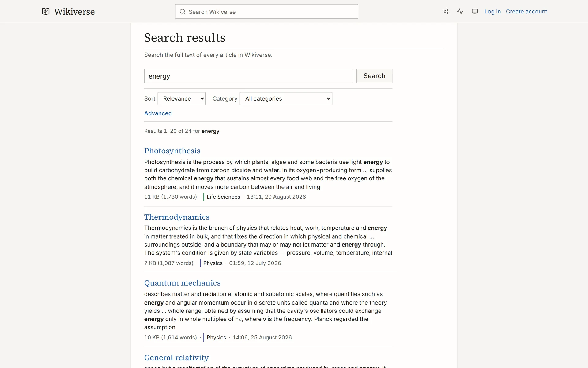This screenshot has height=368, width=588.
Task: Click the query field containing energy
Action: point(248,76)
